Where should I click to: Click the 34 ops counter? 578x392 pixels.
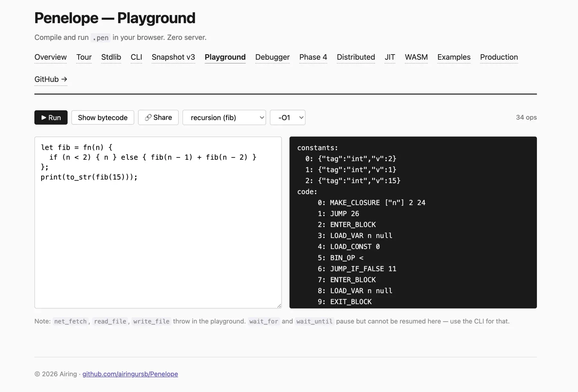(x=526, y=117)
